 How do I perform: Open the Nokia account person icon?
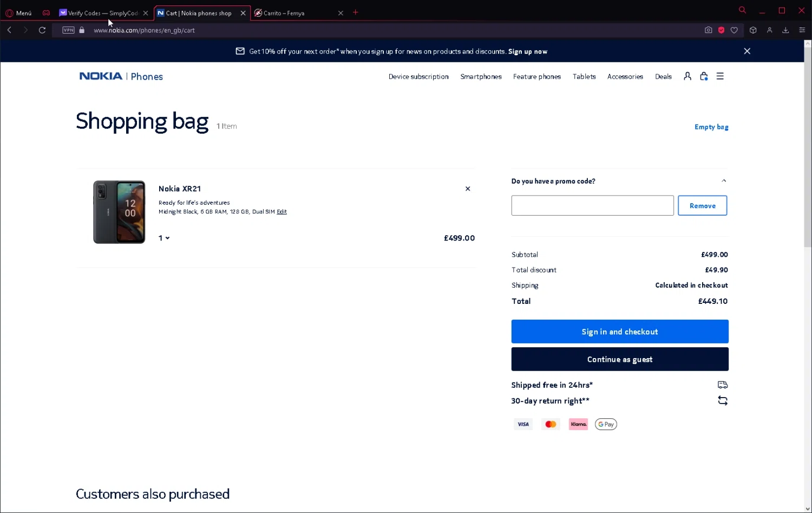(x=687, y=76)
